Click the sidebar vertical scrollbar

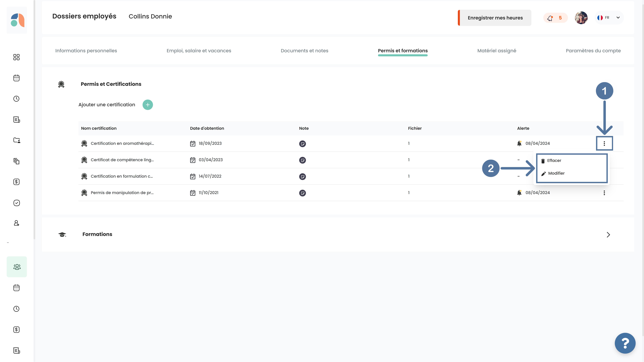pyautogui.click(x=34, y=120)
